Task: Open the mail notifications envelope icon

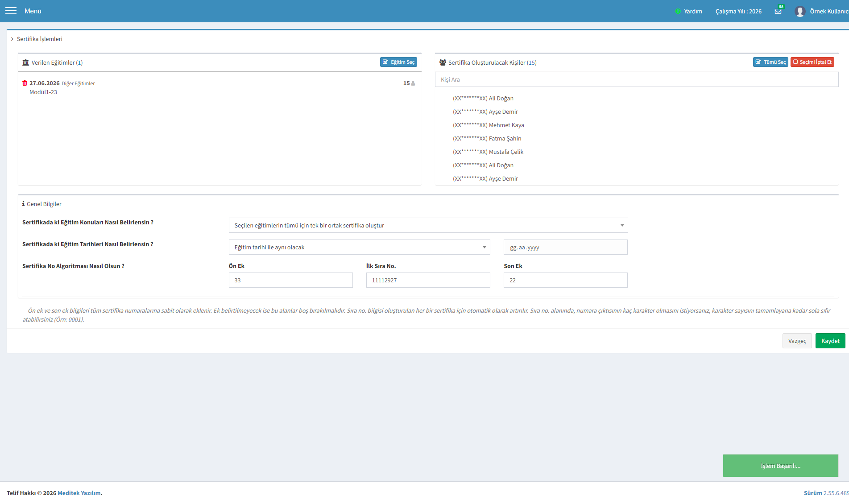Action: pyautogui.click(x=778, y=11)
